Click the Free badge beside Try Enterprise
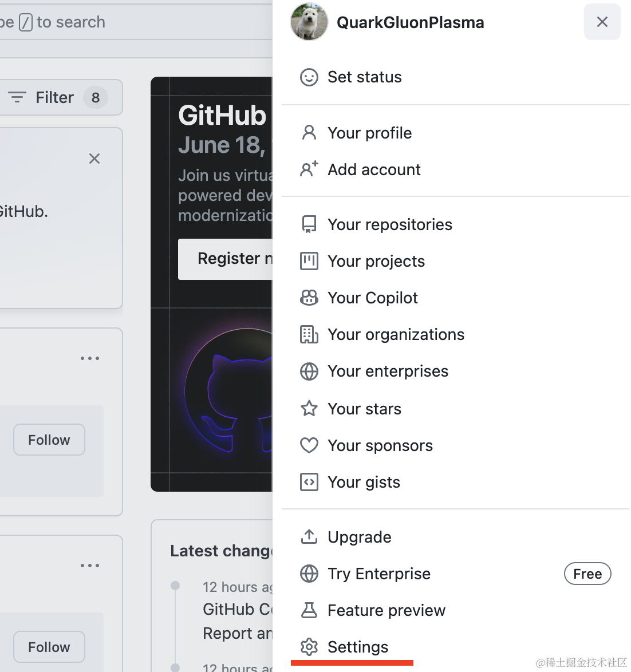Screen dimensions: 631x672 (x=587, y=574)
